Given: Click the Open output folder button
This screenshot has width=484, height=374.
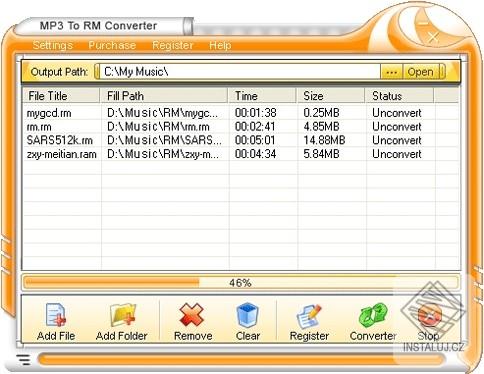Looking at the screenshot, I should tap(420, 72).
